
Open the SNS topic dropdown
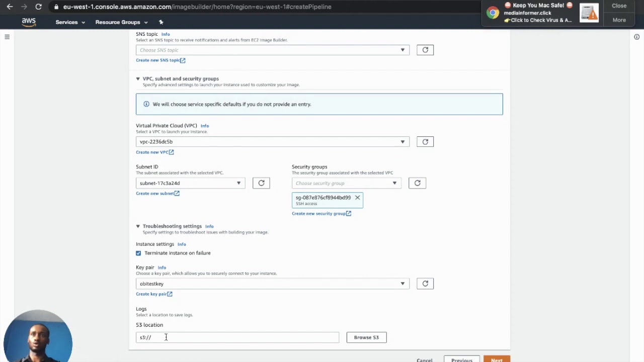272,50
